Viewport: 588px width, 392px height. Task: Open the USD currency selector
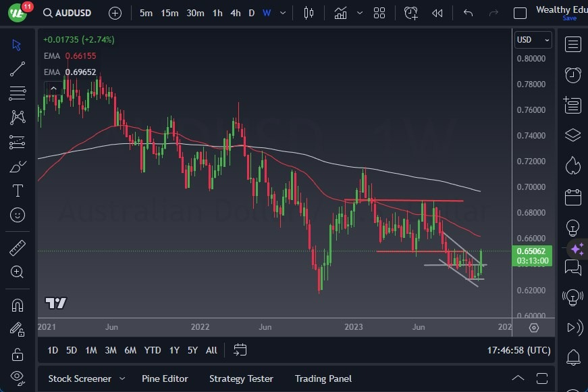pyautogui.click(x=533, y=40)
